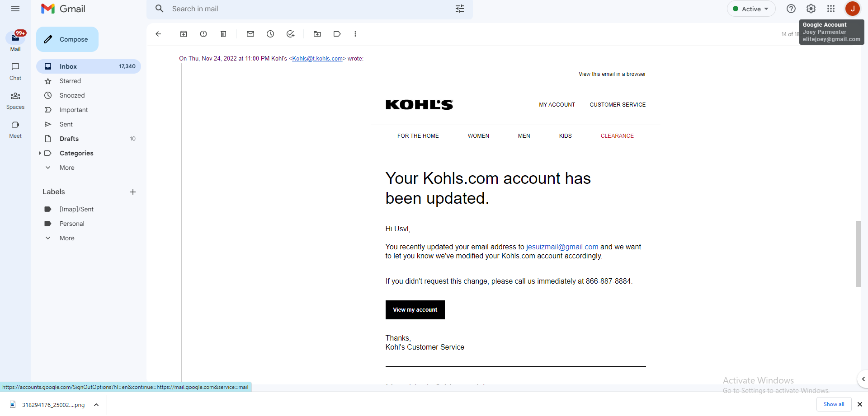
Task: Go back to inbox with arrow
Action: 158,34
